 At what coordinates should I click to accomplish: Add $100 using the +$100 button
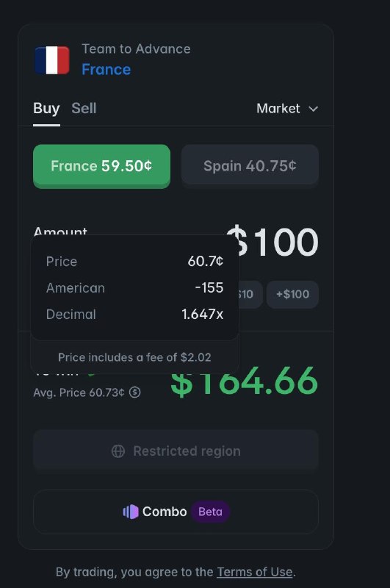(292, 295)
